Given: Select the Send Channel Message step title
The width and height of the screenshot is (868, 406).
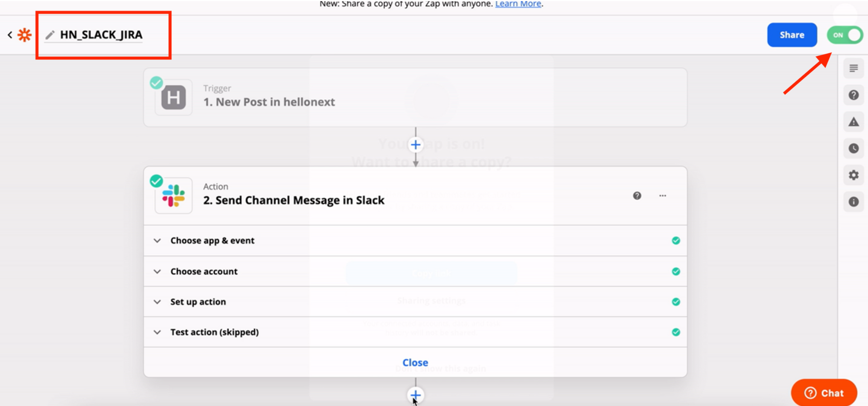Looking at the screenshot, I should (x=294, y=200).
